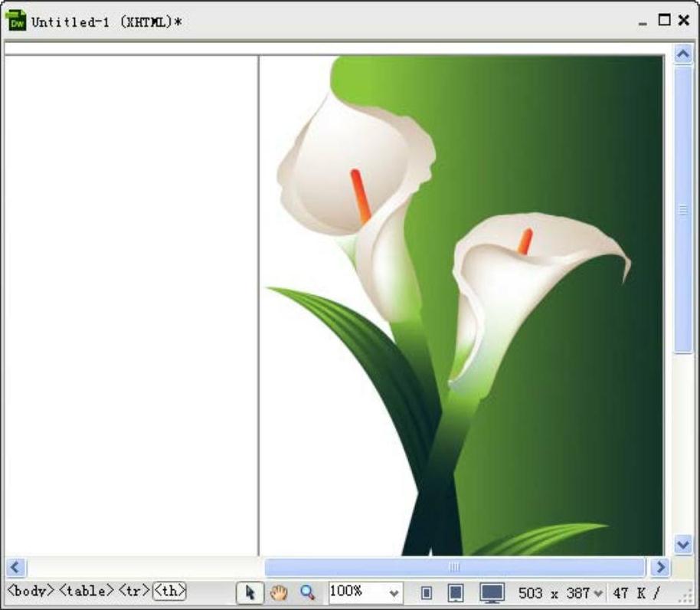Open the 503 x 387 window size menu

point(561,593)
